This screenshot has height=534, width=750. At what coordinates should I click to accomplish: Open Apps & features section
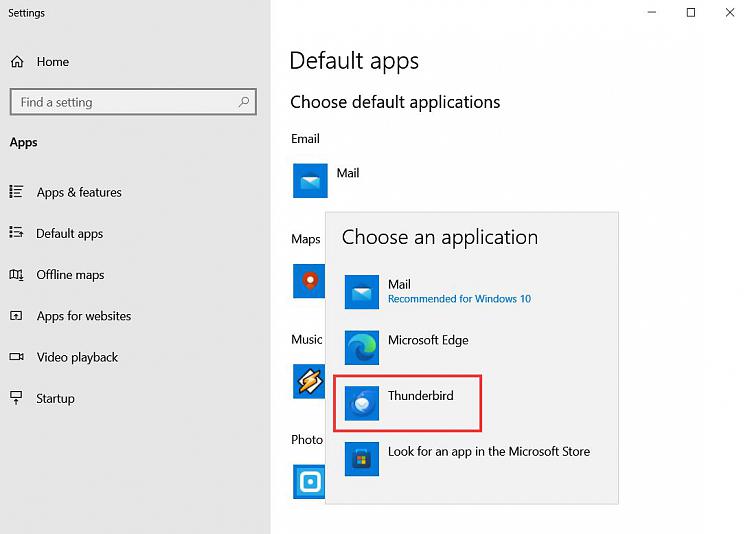click(79, 192)
